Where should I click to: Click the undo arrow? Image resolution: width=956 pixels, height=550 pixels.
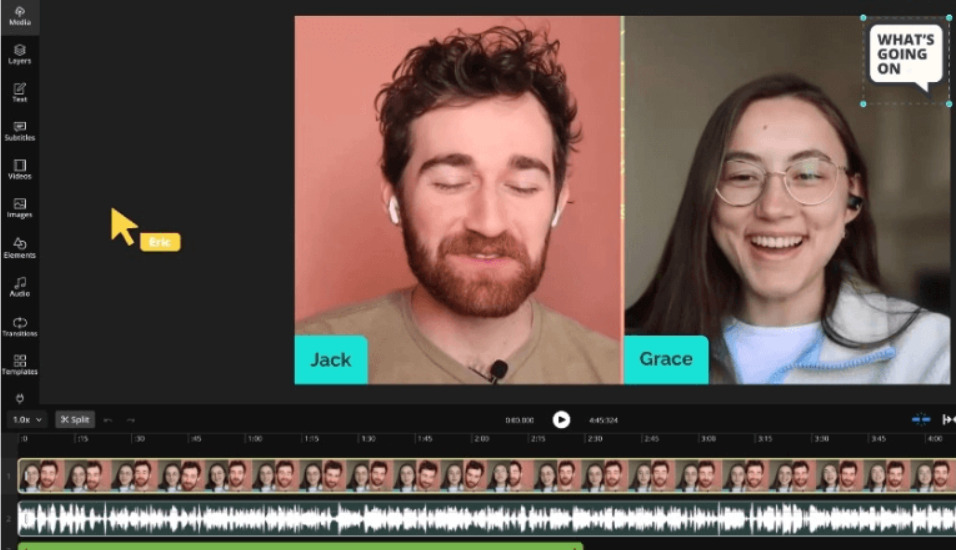[108, 420]
